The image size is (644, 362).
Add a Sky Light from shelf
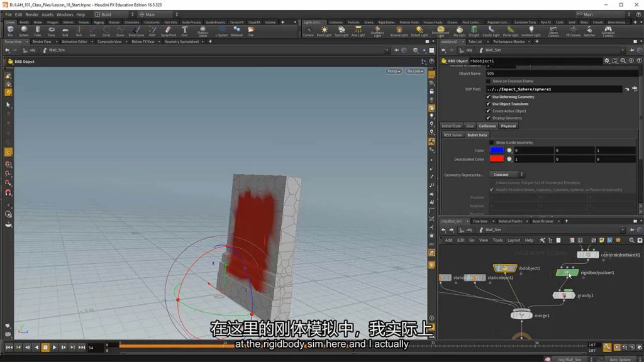click(459, 31)
